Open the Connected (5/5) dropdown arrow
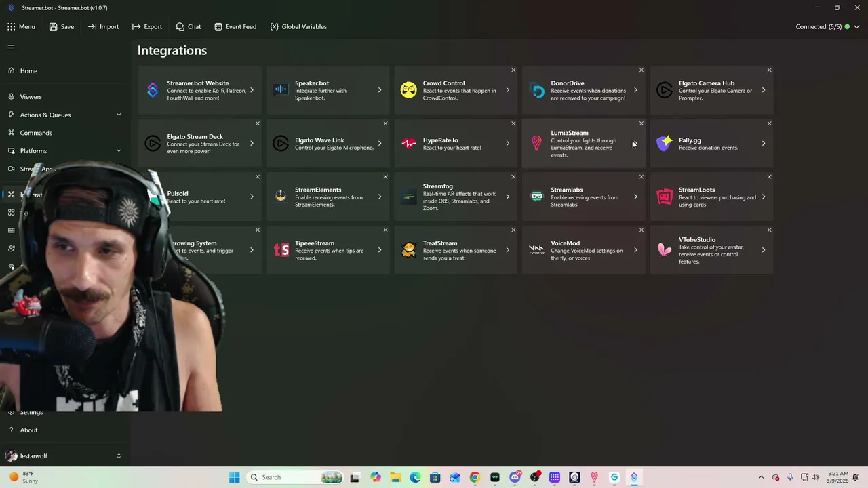Viewport: 868px width, 488px height. click(x=856, y=27)
